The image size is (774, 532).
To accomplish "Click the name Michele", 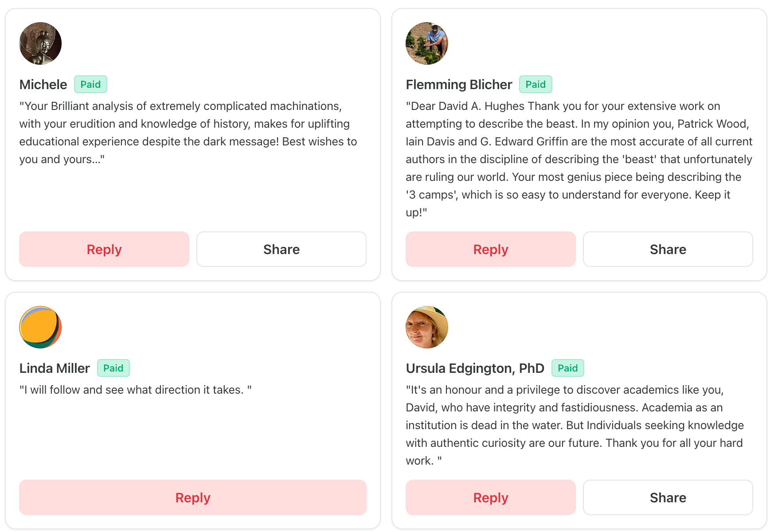I will tap(43, 84).
